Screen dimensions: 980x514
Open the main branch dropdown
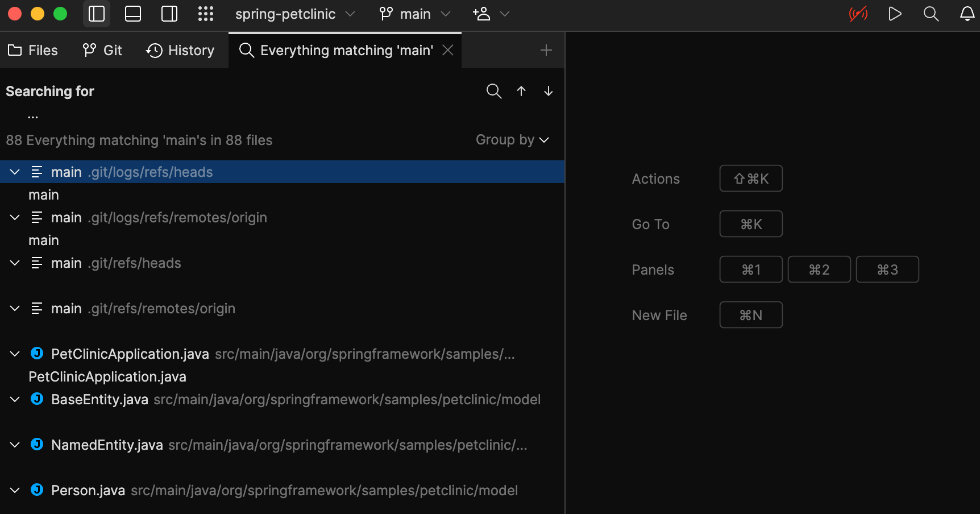(x=416, y=14)
